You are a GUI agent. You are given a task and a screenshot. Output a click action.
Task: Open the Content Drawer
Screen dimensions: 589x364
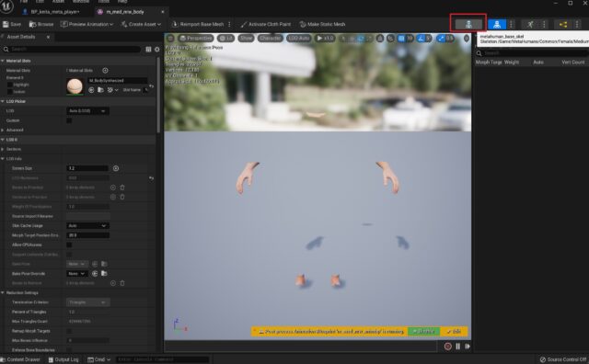[x=20, y=359]
